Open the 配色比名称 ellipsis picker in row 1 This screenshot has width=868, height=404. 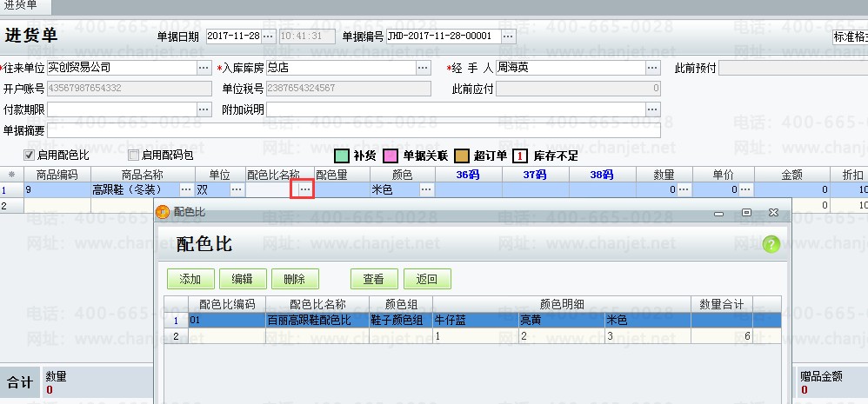point(304,189)
